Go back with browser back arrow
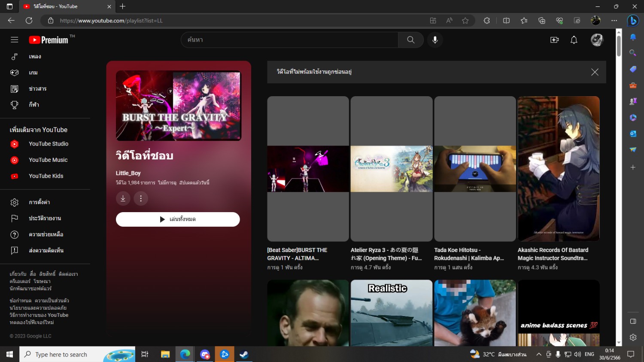This screenshot has height=362, width=644. point(11,21)
